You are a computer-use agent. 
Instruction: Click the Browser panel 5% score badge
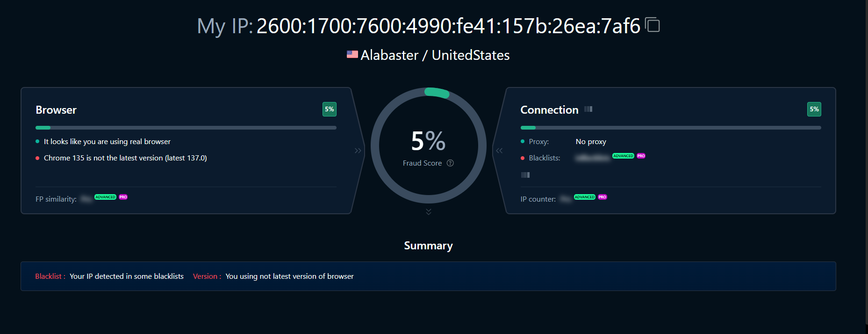pyautogui.click(x=330, y=109)
